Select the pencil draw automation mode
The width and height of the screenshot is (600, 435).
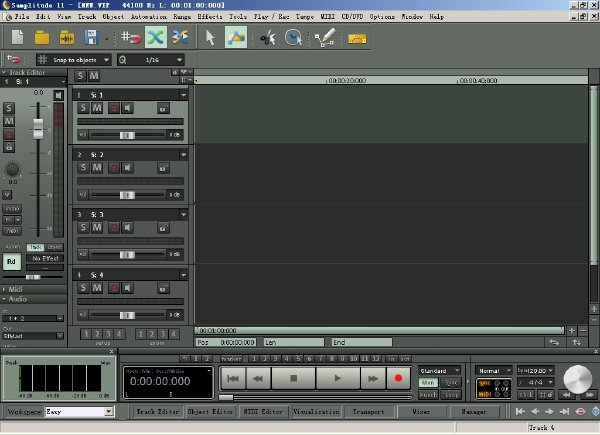click(x=324, y=37)
